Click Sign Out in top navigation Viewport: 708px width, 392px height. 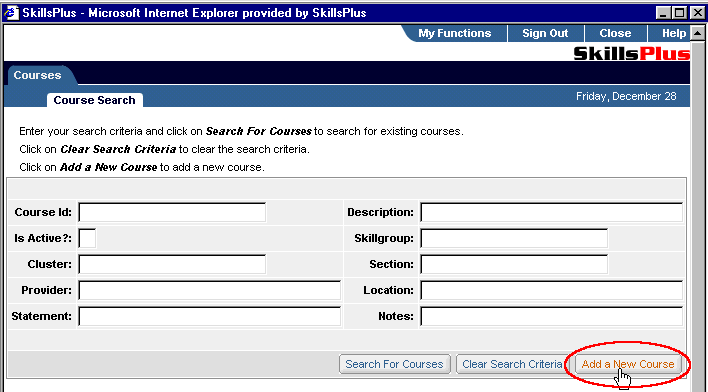[545, 33]
